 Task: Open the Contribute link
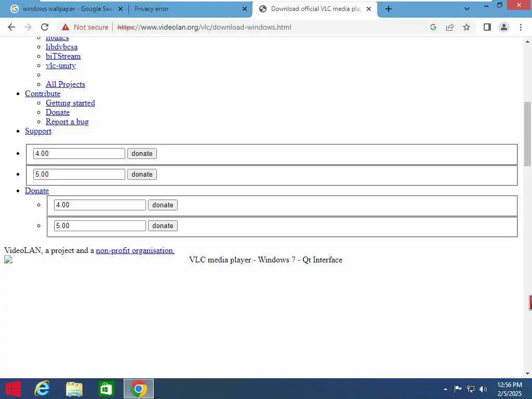[43, 94]
